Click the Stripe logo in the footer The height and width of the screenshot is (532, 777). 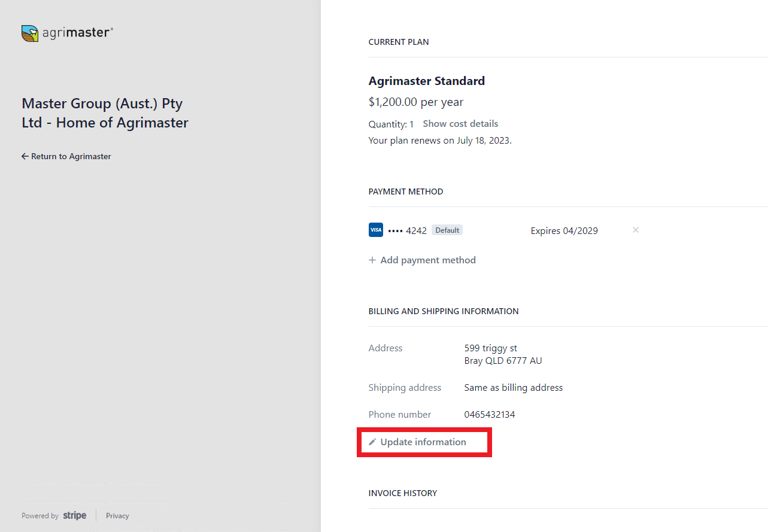(74, 515)
